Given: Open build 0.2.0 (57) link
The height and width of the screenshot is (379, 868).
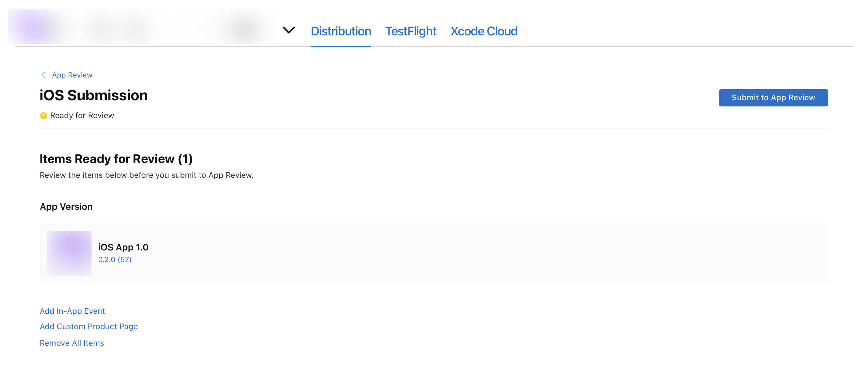Looking at the screenshot, I should pos(114,259).
